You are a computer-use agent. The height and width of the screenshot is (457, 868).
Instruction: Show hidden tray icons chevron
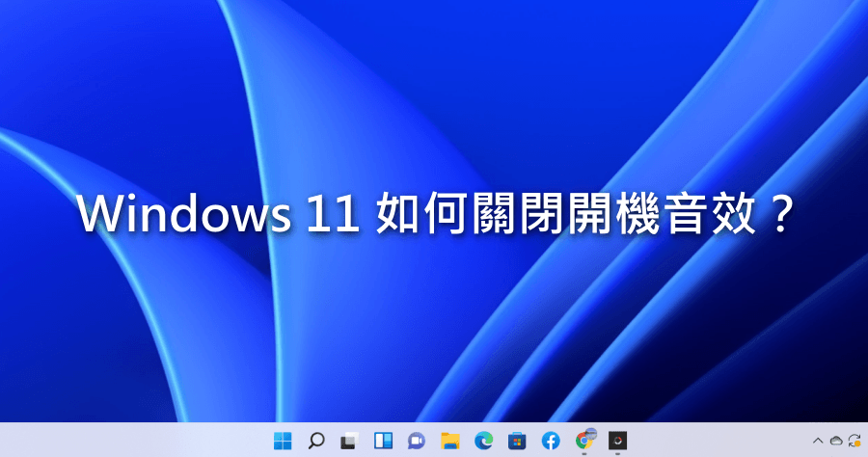tap(818, 441)
